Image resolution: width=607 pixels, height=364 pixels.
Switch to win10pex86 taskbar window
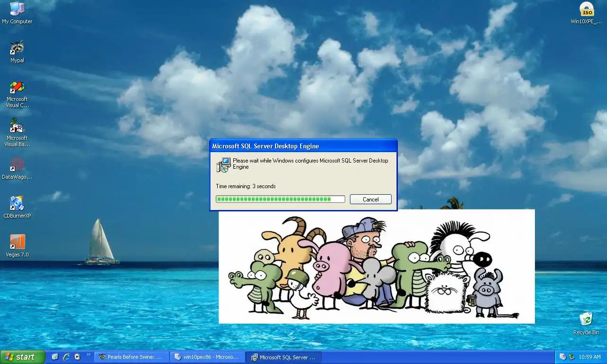pos(208,357)
